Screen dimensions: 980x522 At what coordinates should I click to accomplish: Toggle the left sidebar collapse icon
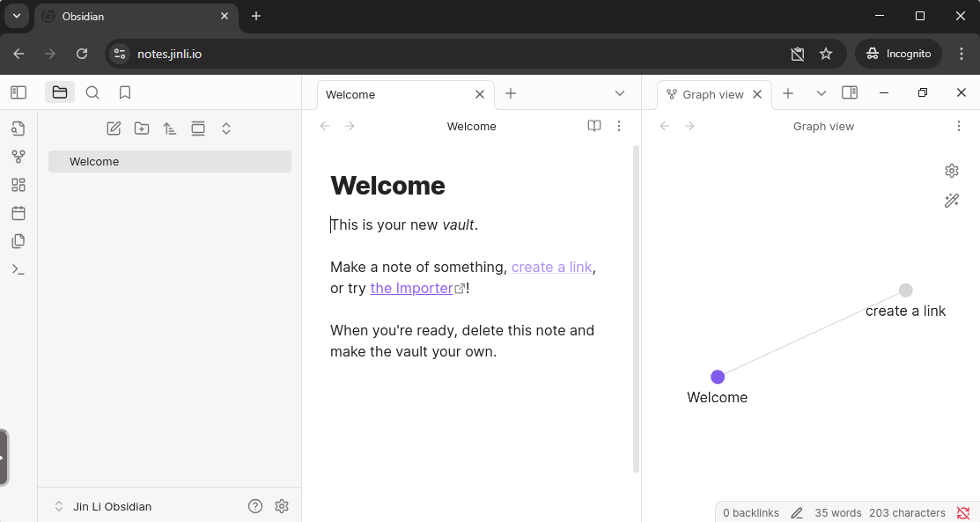pos(18,92)
